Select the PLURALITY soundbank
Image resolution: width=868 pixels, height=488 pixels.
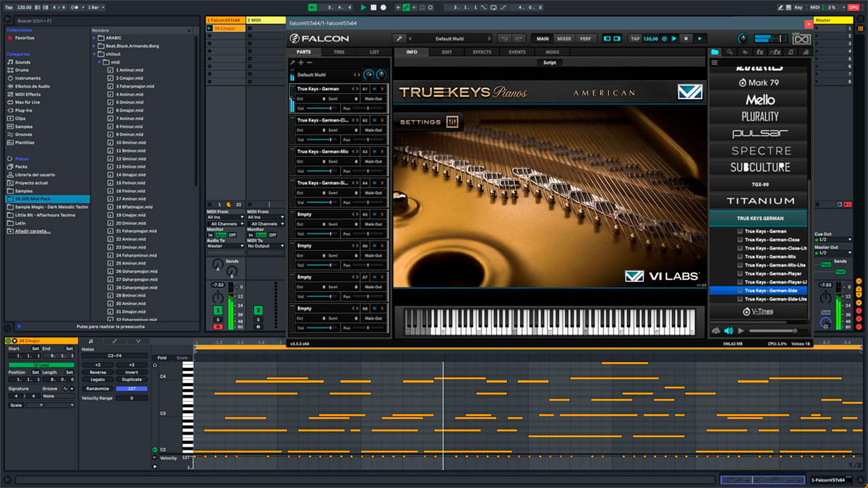coord(760,116)
